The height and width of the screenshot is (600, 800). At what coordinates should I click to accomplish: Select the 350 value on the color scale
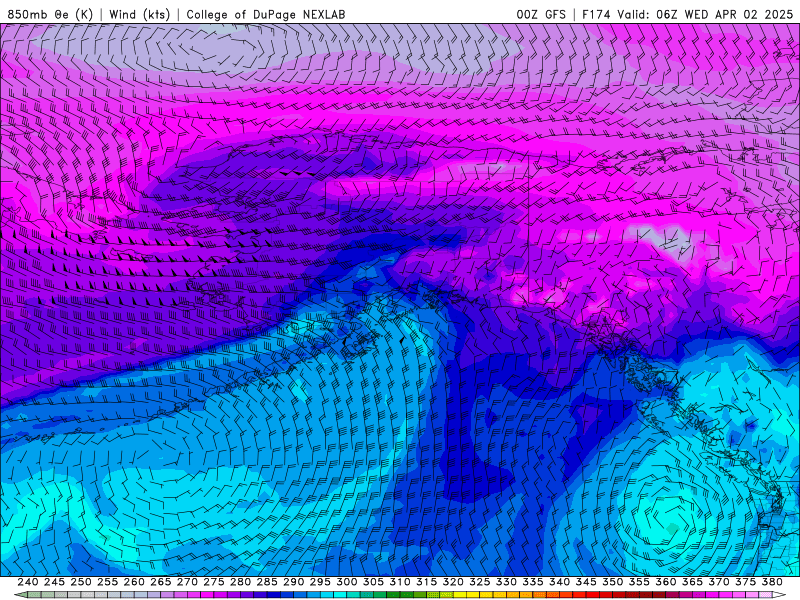(612, 582)
